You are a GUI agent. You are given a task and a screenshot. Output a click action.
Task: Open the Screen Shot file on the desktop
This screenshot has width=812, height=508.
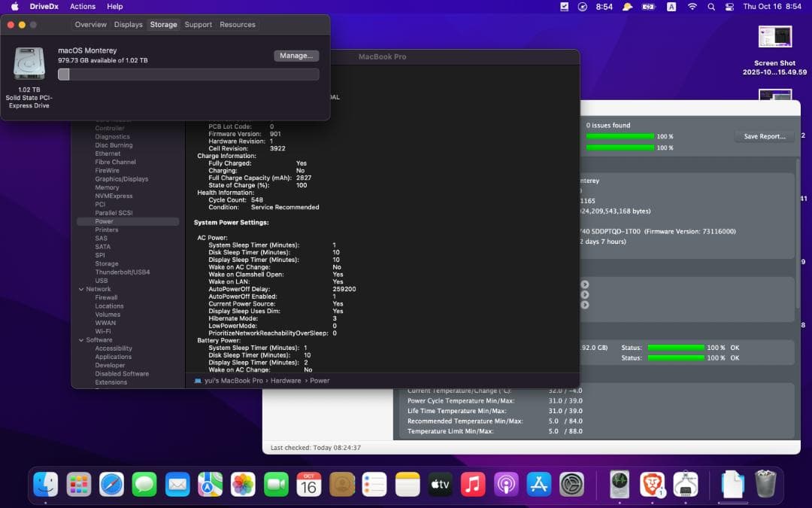click(774, 36)
